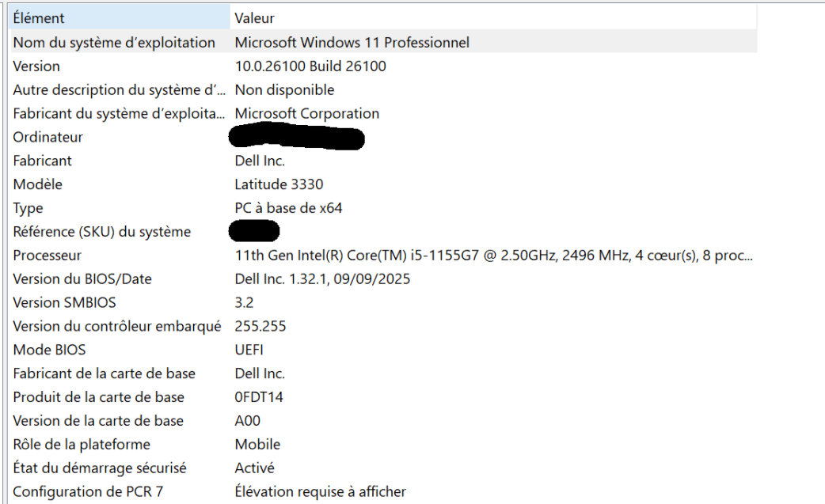Select the 'Autre description du système d'…' label
The image size is (825, 504).
(x=120, y=90)
